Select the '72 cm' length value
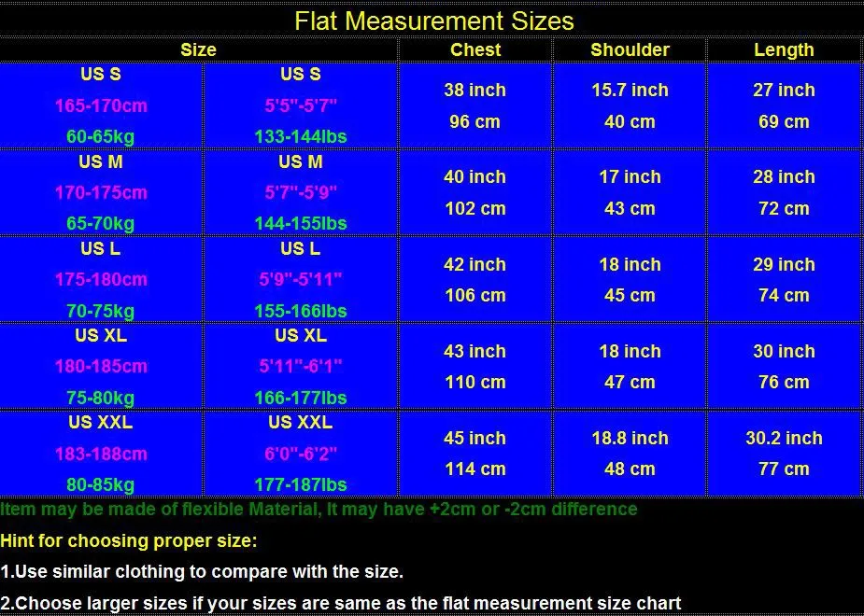The width and height of the screenshot is (864, 616). 784,209
